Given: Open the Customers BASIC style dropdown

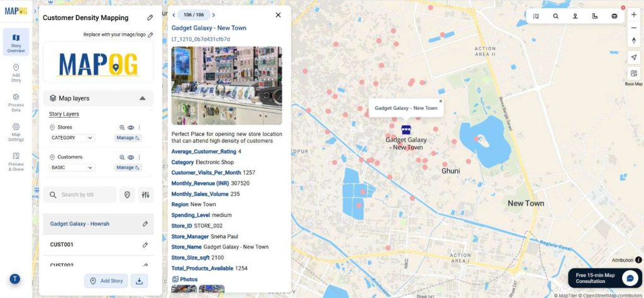Looking at the screenshot, I should (72, 168).
